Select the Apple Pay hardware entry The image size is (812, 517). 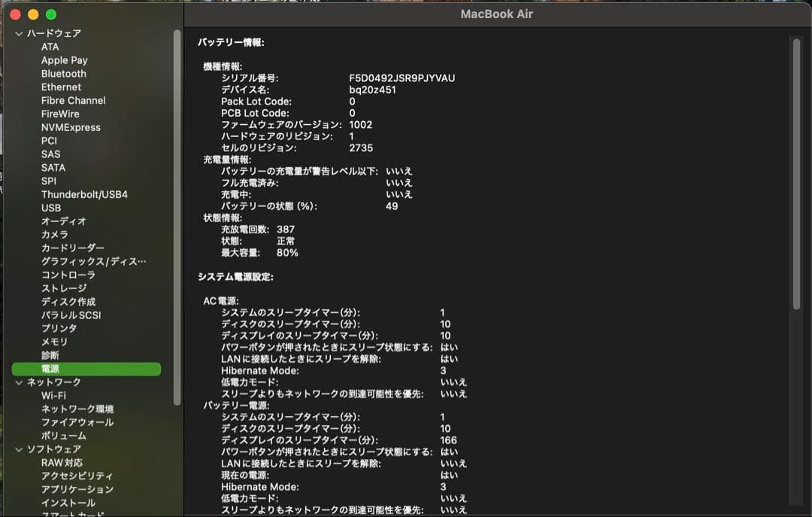[64, 59]
